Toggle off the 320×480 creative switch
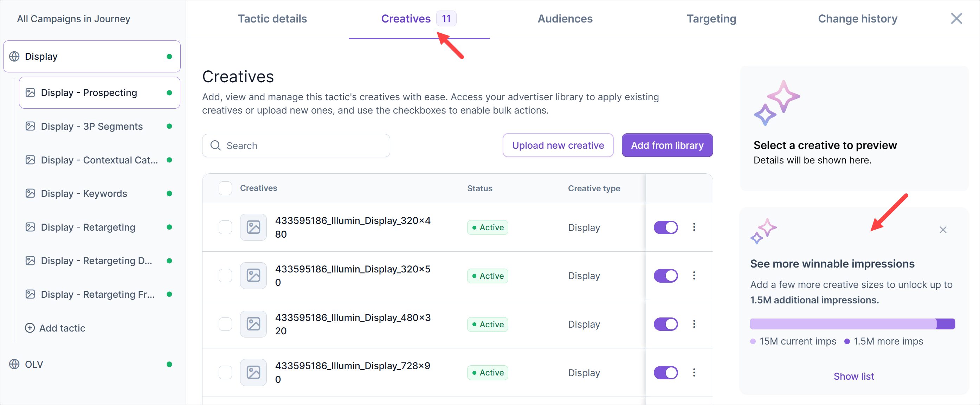This screenshot has height=405, width=980. click(x=665, y=227)
